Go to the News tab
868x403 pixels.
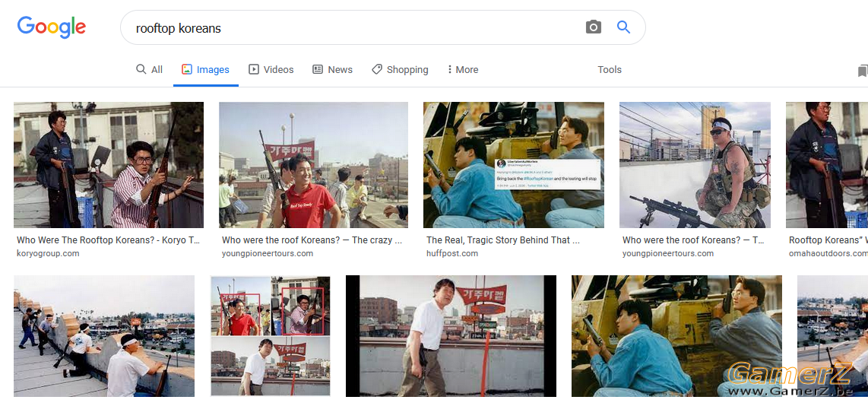[333, 70]
